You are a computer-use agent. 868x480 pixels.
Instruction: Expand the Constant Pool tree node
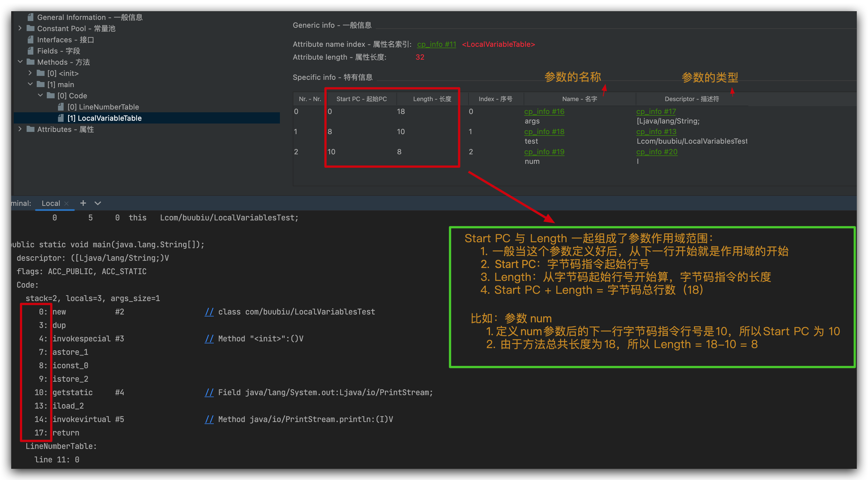tap(20, 28)
